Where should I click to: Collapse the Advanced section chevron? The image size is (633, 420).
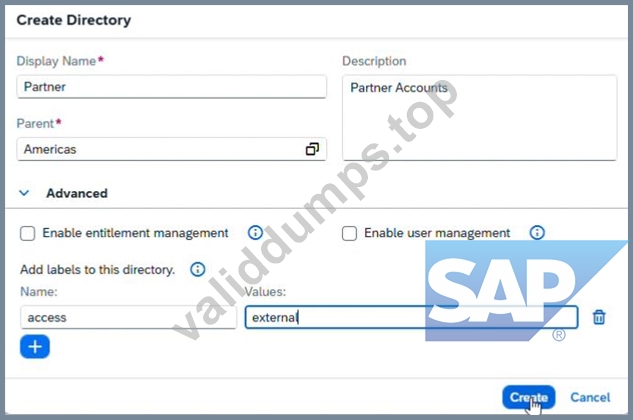[x=24, y=193]
